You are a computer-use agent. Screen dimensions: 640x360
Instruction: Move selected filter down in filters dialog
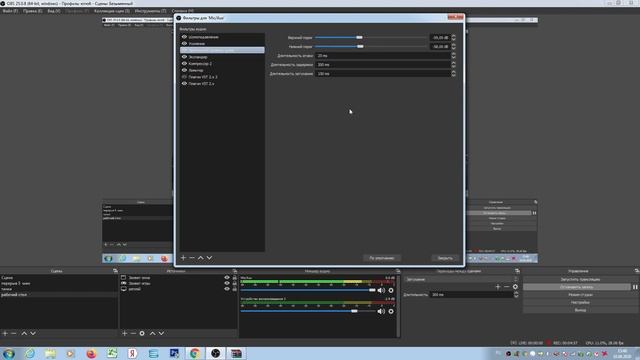point(209,258)
